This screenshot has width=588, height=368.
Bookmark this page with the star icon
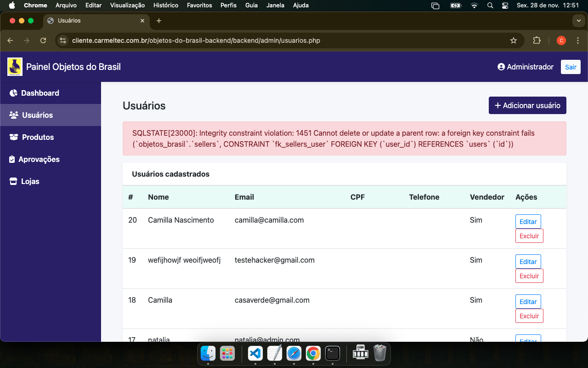pyautogui.click(x=514, y=40)
